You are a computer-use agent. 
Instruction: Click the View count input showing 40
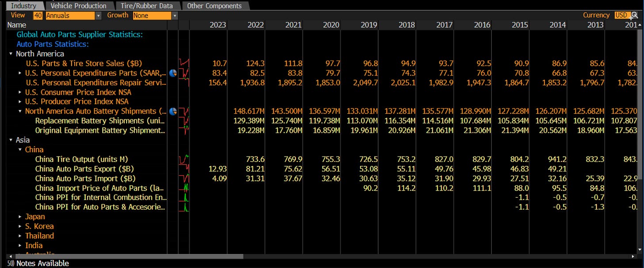pyautogui.click(x=37, y=15)
